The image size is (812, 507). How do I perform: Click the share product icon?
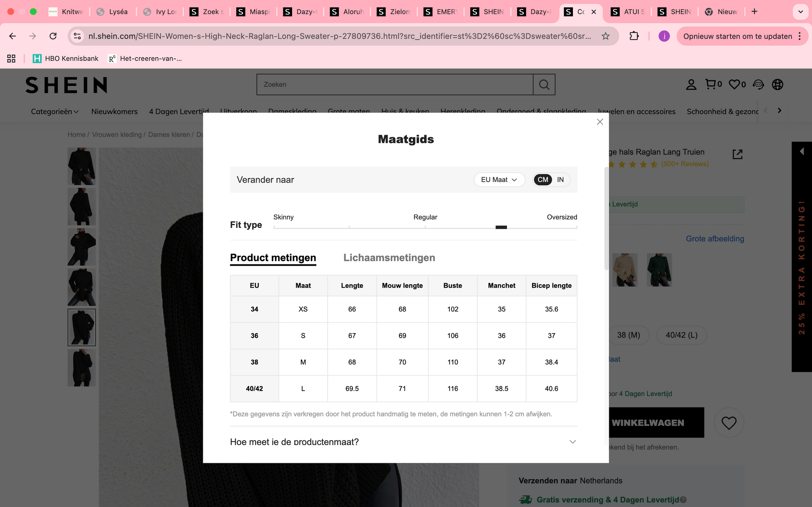(x=737, y=154)
